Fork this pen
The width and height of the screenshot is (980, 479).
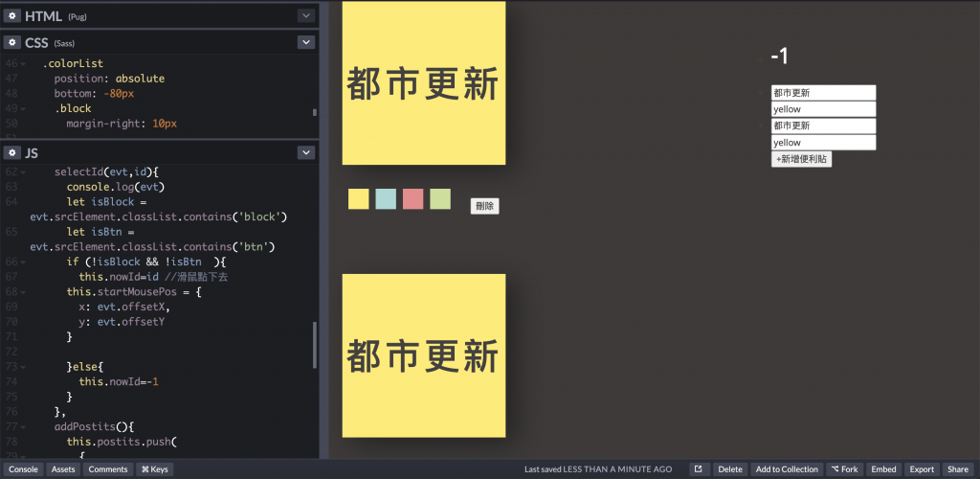(x=844, y=469)
